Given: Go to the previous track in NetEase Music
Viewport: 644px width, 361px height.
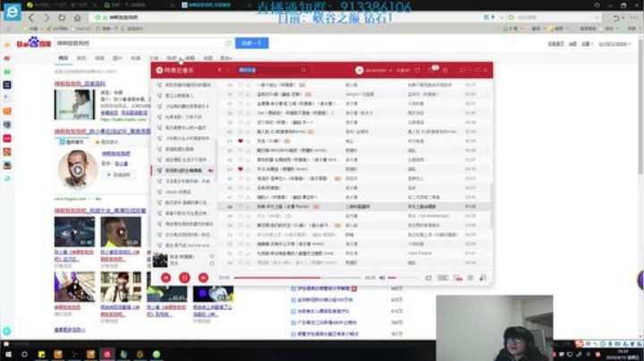Looking at the screenshot, I should click(166, 278).
